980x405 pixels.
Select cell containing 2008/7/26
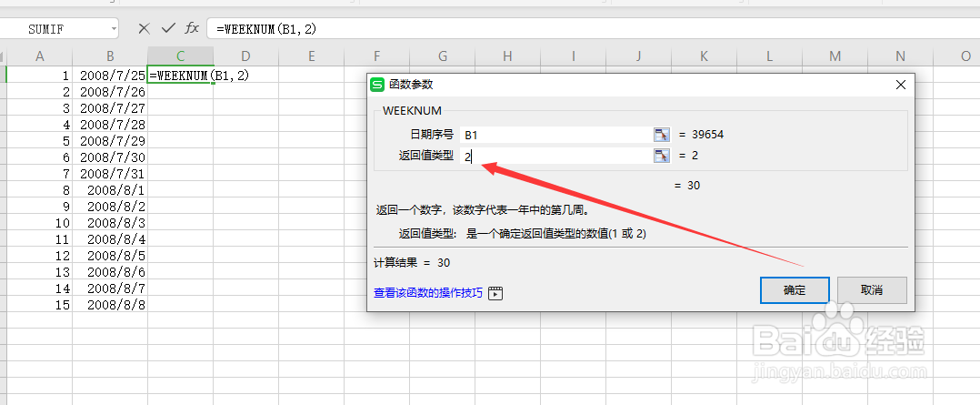click(110, 91)
